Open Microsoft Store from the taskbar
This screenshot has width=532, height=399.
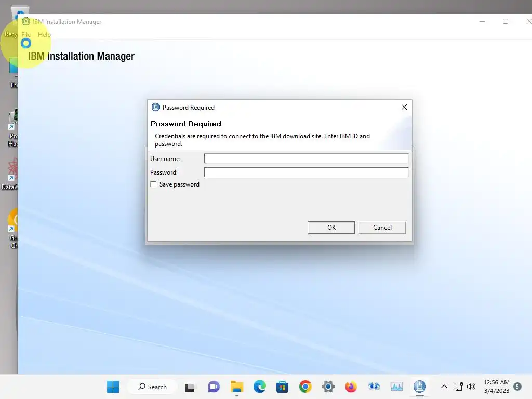[x=282, y=387]
